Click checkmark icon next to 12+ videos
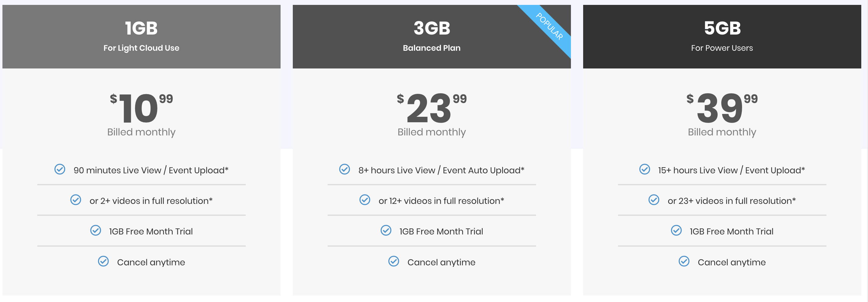This screenshot has height=302, width=868. coord(365,200)
